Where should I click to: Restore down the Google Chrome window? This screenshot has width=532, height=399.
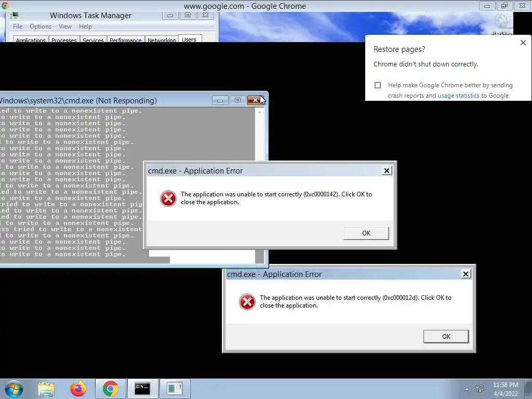point(504,6)
